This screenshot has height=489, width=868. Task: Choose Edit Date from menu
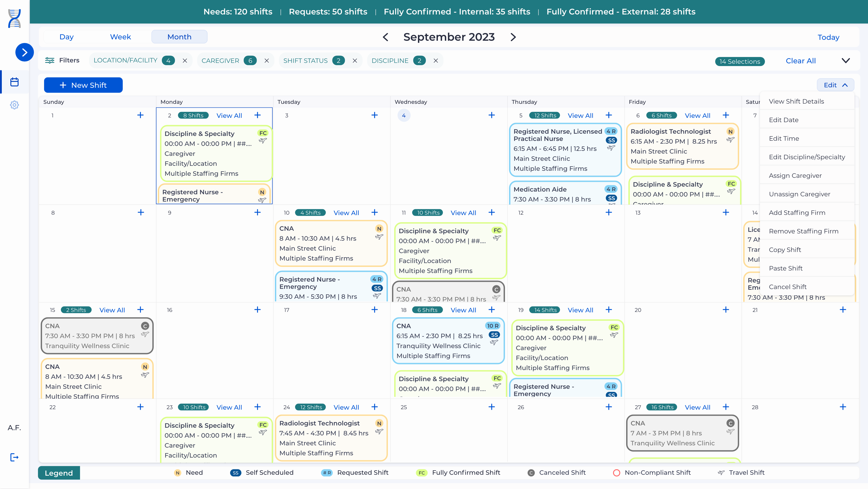[x=807, y=120]
